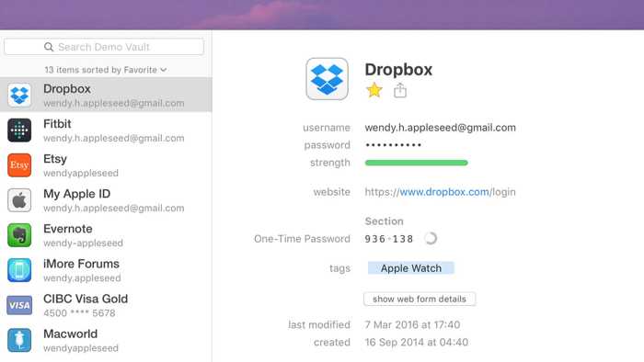Click created date '16 Sep 2014 at 04:40'
The width and height of the screenshot is (644, 362).
pyautogui.click(x=417, y=343)
